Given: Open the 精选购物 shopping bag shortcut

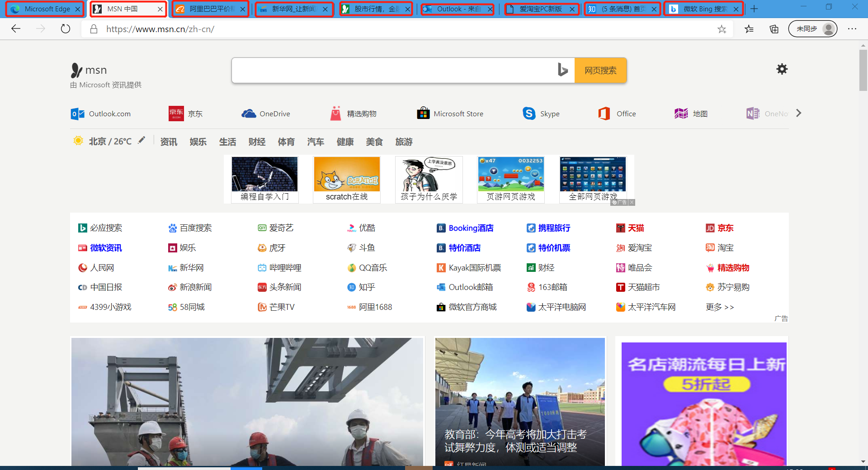Looking at the screenshot, I should 354,114.
